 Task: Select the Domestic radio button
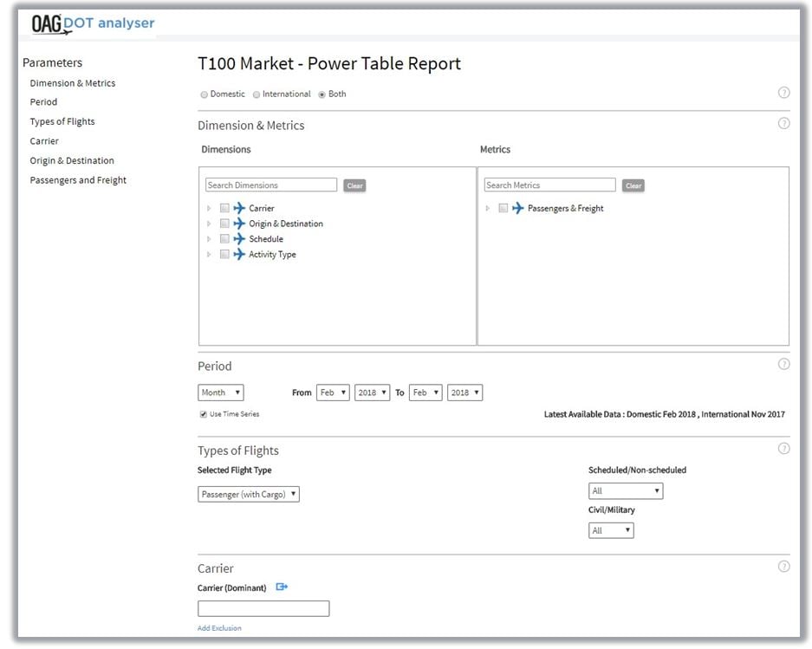(205, 94)
